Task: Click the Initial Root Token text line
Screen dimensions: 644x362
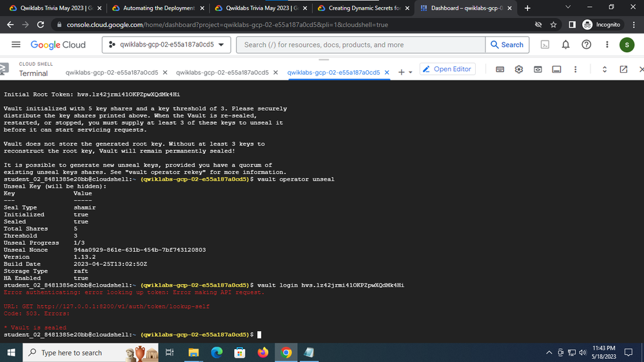Action: point(92,95)
